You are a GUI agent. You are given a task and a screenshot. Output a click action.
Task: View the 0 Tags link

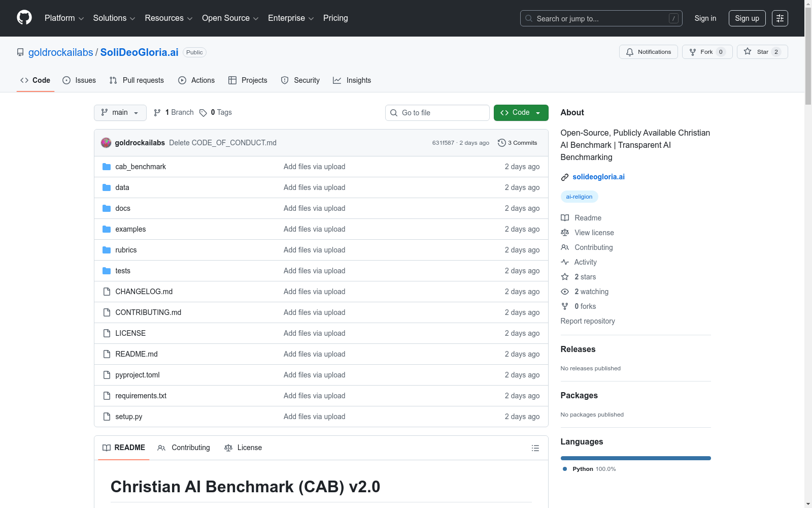tap(216, 113)
